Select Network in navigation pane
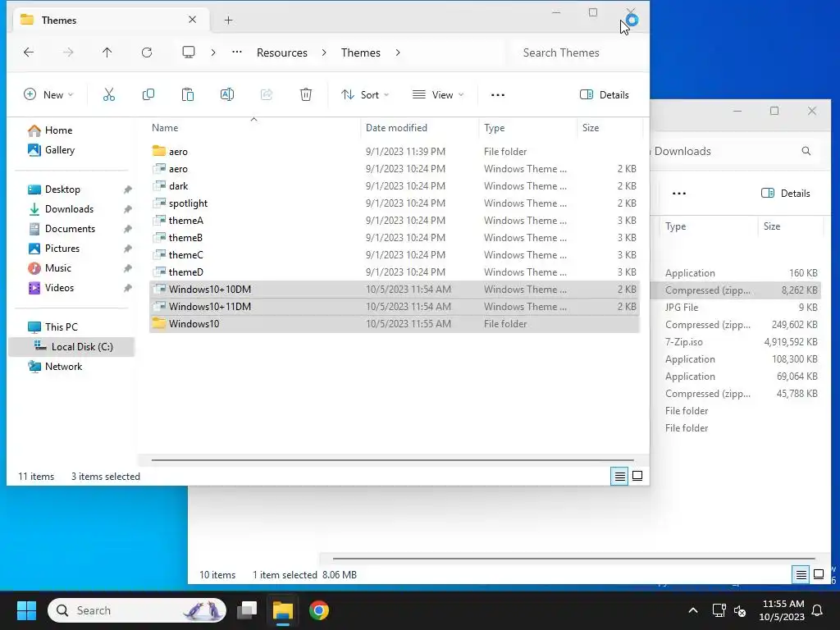The height and width of the screenshot is (630, 840). [x=63, y=367]
